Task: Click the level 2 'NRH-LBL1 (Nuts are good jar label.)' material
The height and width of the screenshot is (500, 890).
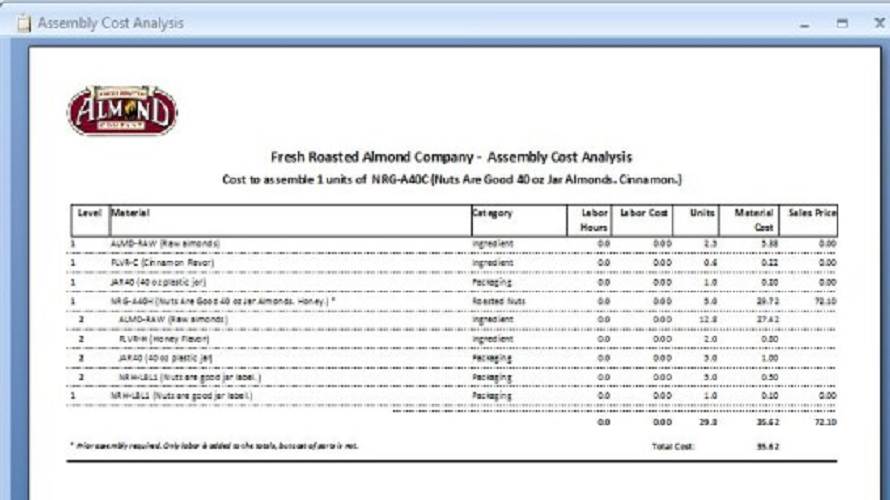Action: [190, 377]
